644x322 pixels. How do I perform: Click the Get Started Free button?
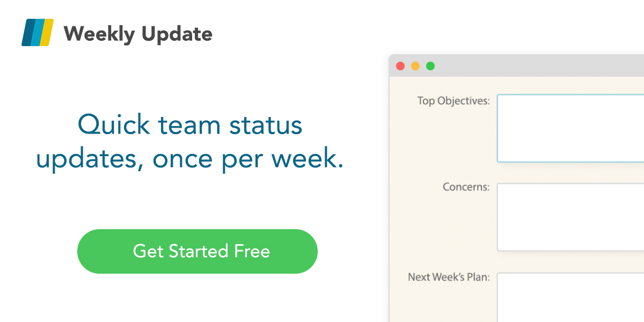pyautogui.click(x=197, y=251)
